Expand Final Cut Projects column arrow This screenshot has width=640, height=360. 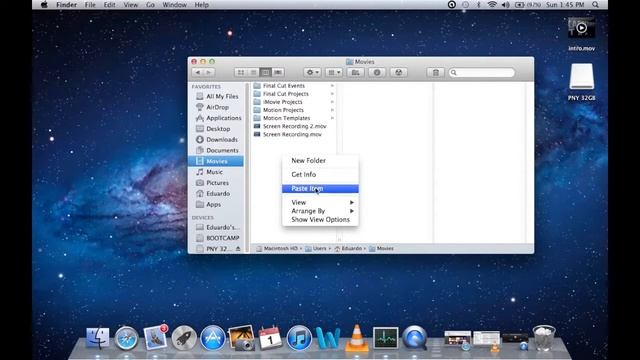[332, 94]
